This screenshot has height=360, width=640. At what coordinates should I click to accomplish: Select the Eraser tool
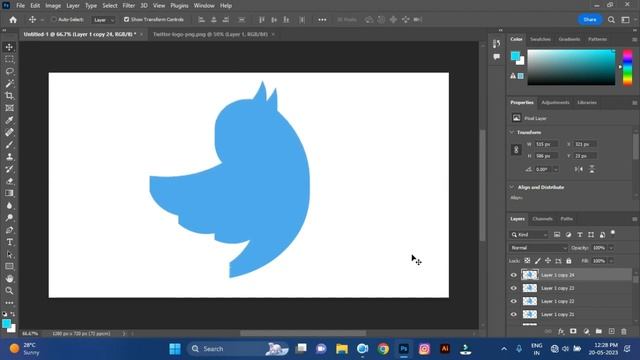9,181
